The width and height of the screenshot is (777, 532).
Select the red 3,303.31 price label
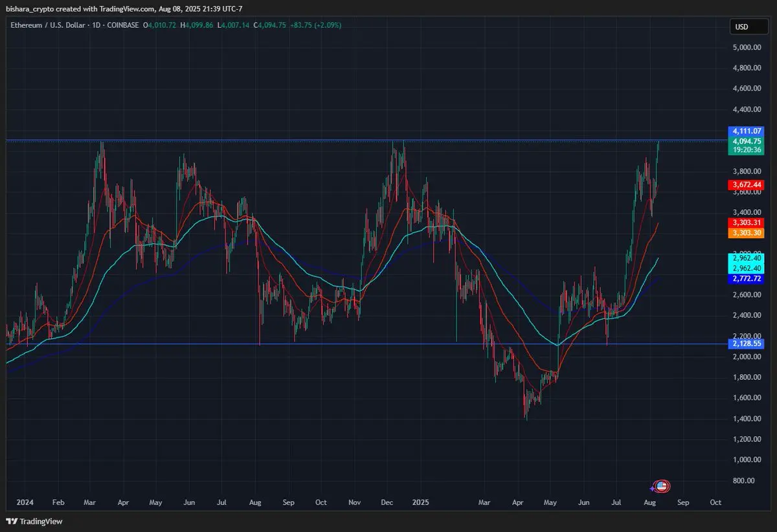pyautogui.click(x=747, y=223)
